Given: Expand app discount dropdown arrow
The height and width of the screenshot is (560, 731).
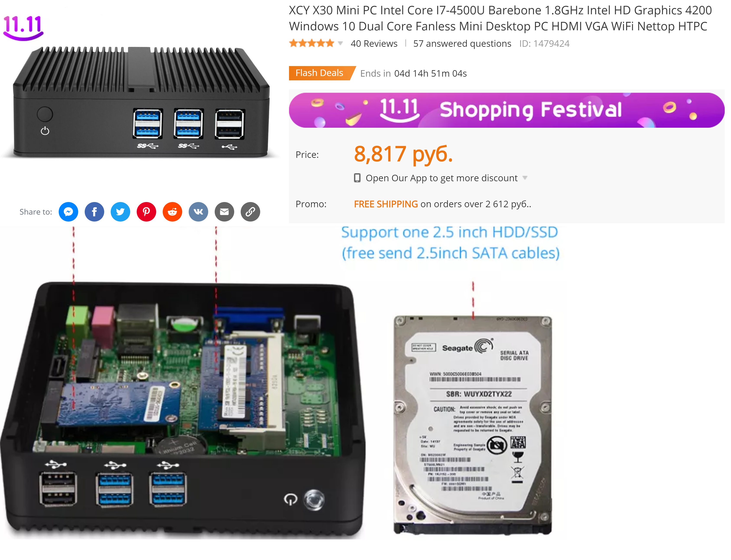Looking at the screenshot, I should (525, 178).
